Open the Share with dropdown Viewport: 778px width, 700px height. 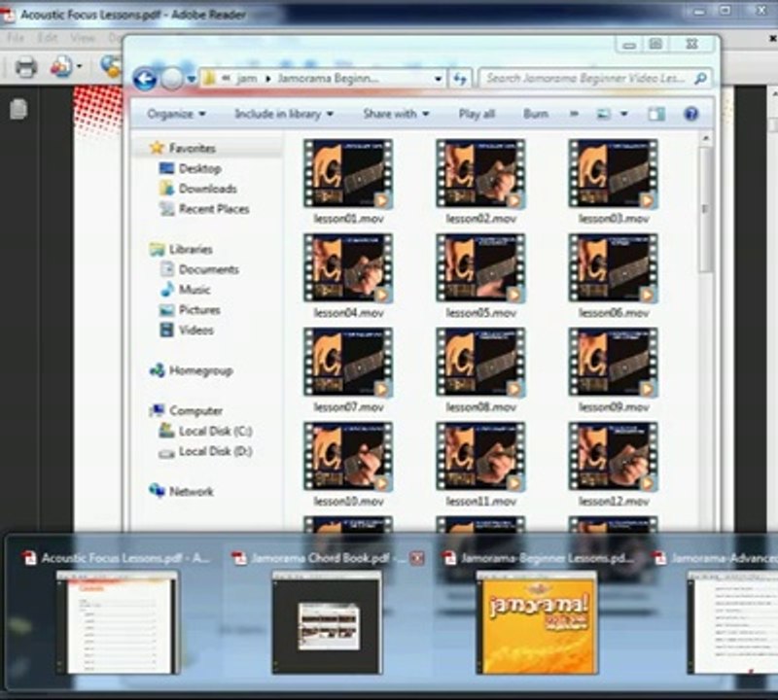pyautogui.click(x=396, y=114)
